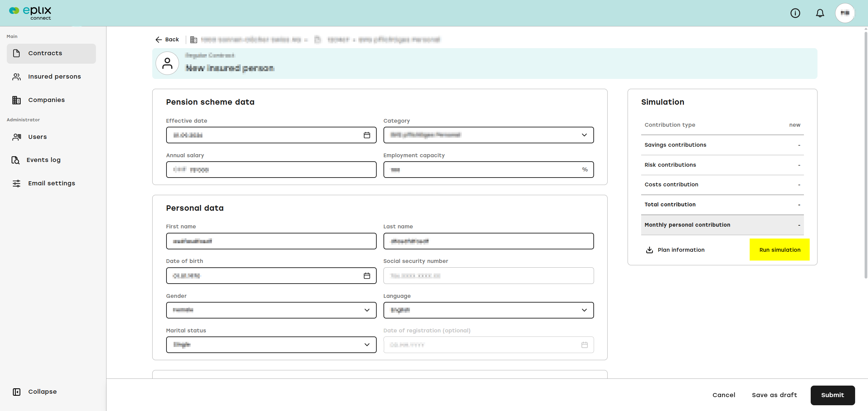Click the Monthly personal contribution row

pos(722,225)
